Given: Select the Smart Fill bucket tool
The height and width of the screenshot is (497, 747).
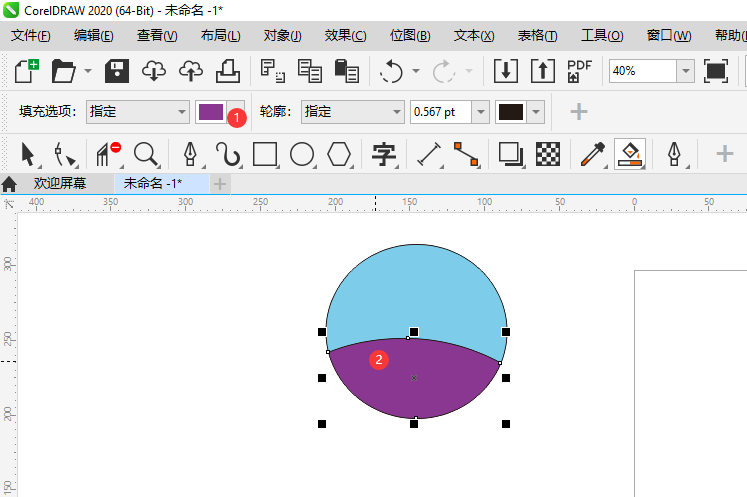Looking at the screenshot, I should click(630, 154).
